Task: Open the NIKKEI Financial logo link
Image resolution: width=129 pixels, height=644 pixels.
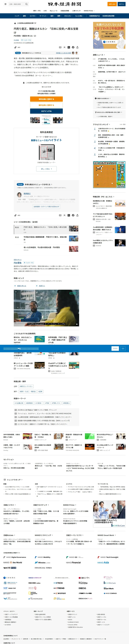Action: tap(73, 563)
